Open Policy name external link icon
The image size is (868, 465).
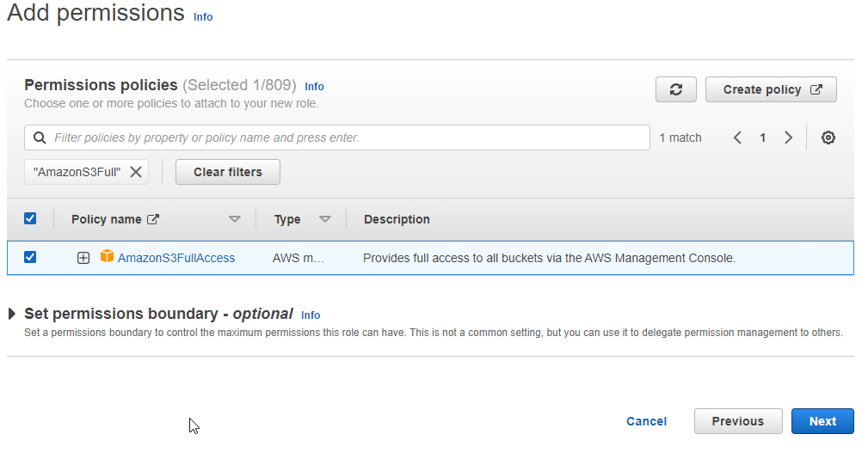pyautogui.click(x=154, y=219)
